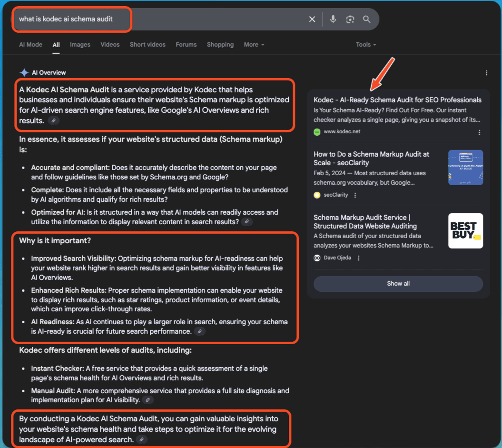502x448 pixels.
Task: Select the All results tab
Action: (x=56, y=45)
